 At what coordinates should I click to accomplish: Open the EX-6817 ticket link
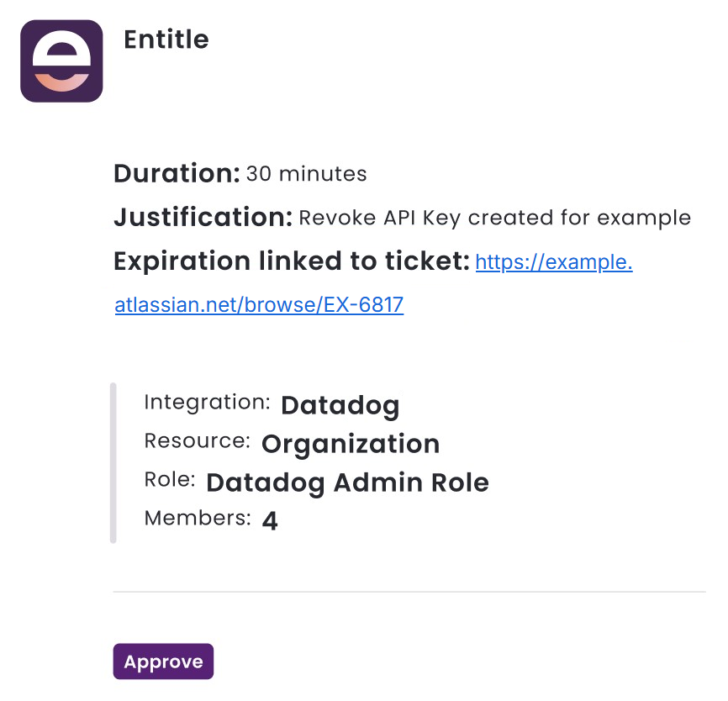258,304
